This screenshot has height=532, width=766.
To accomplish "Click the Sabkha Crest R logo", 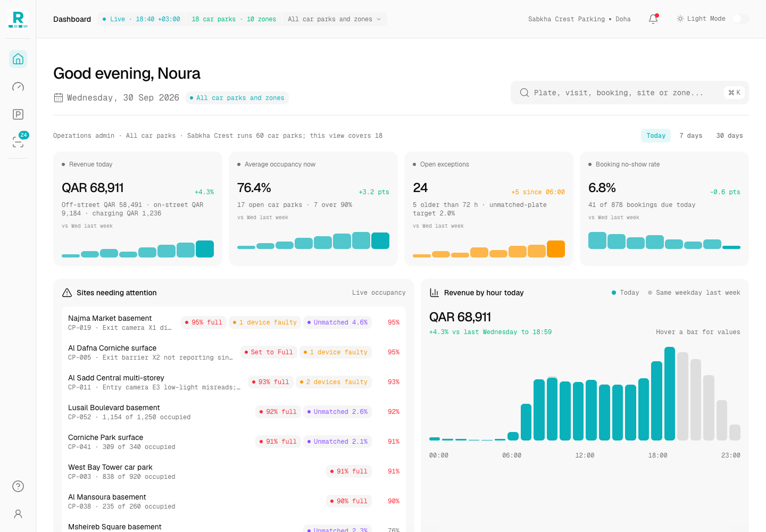I will click(x=18, y=19).
